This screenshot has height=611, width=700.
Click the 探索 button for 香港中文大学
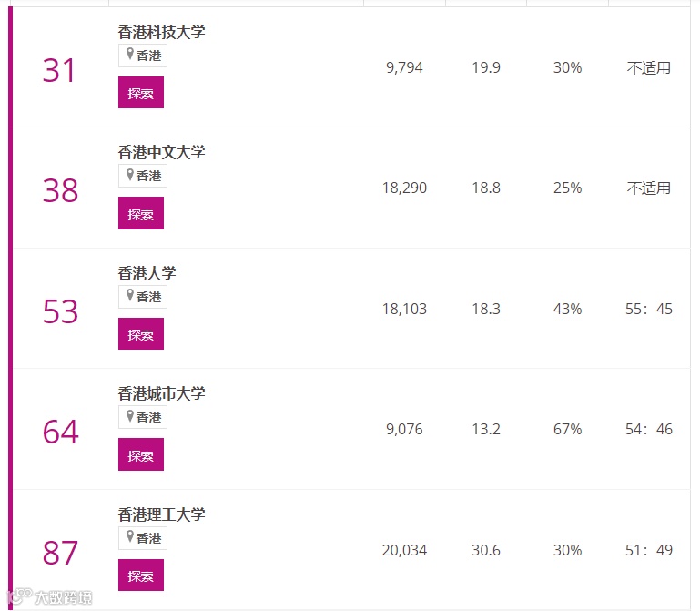pos(140,213)
